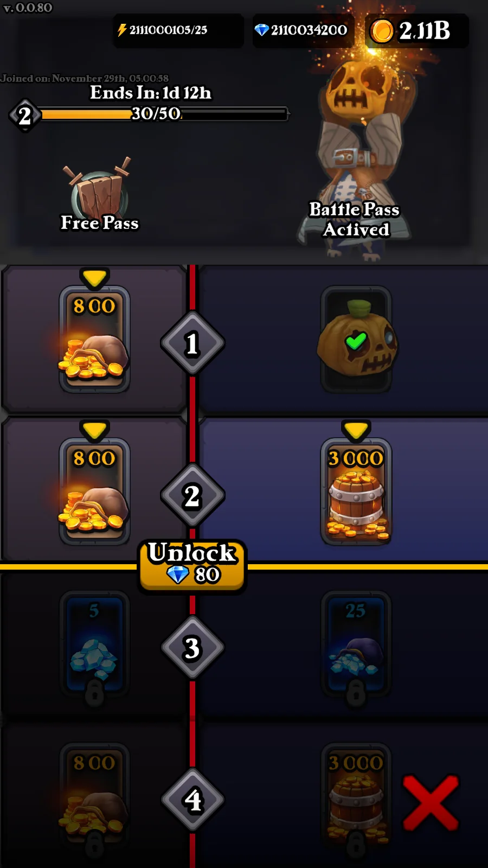
Task: Open the gold coin 2.11B balance
Action: point(416,31)
